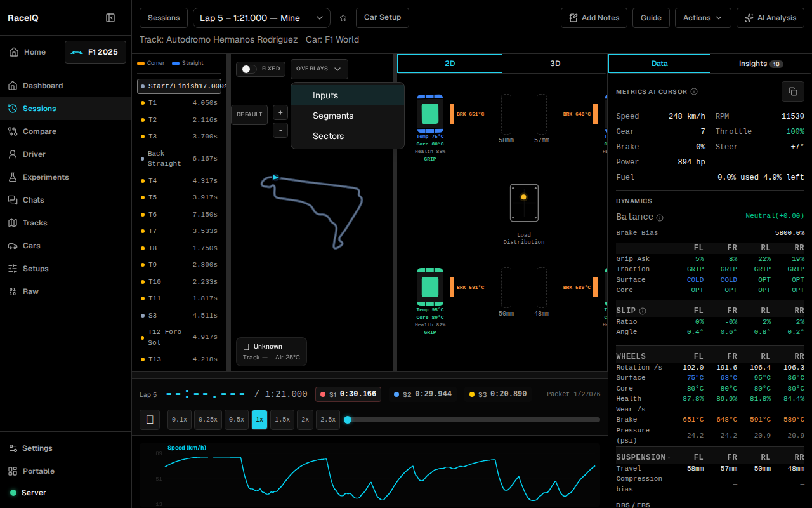Open the Portable option

(66, 471)
